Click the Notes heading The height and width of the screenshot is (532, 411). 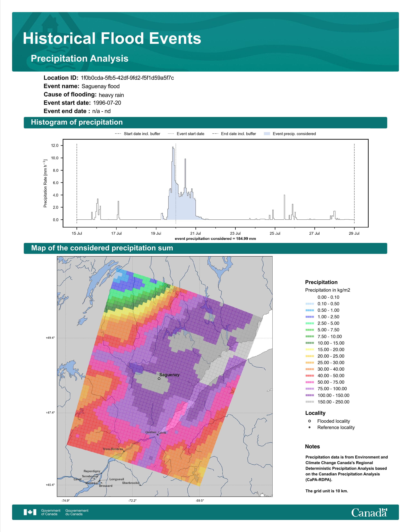[312, 447]
